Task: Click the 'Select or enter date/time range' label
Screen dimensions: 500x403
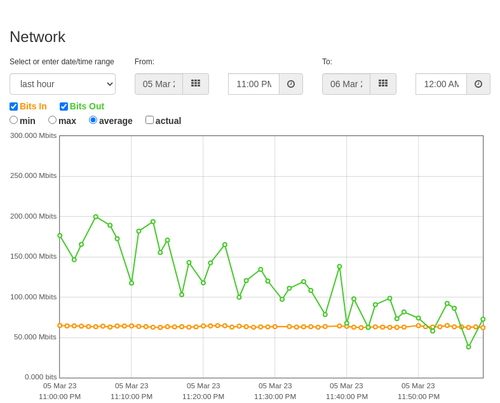Action: 62,62
